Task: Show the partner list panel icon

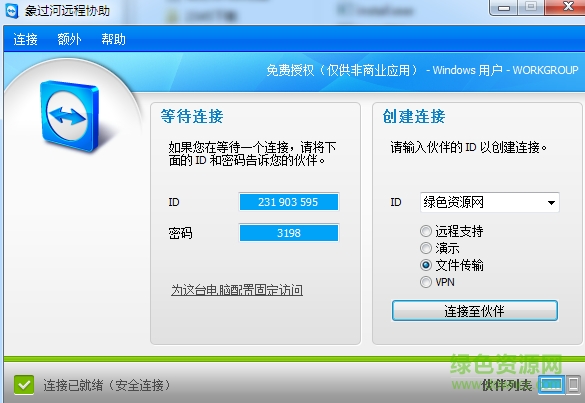Action: (x=551, y=384)
